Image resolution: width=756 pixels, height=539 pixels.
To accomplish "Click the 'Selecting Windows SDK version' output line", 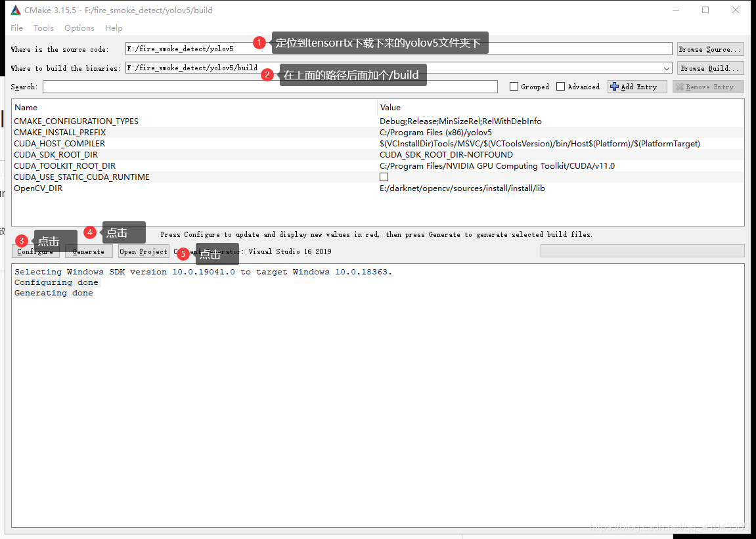I will click(203, 272).
